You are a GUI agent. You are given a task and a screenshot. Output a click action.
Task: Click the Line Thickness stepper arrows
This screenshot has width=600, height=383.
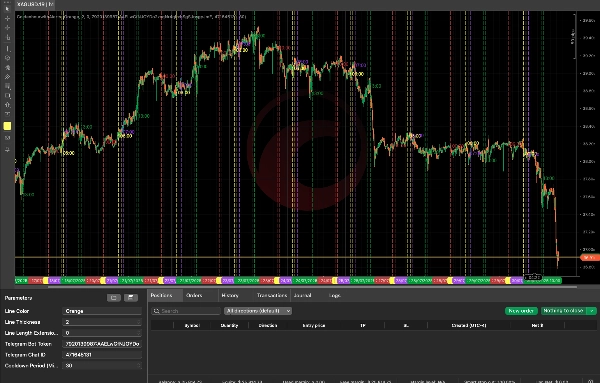pos(139,322)
